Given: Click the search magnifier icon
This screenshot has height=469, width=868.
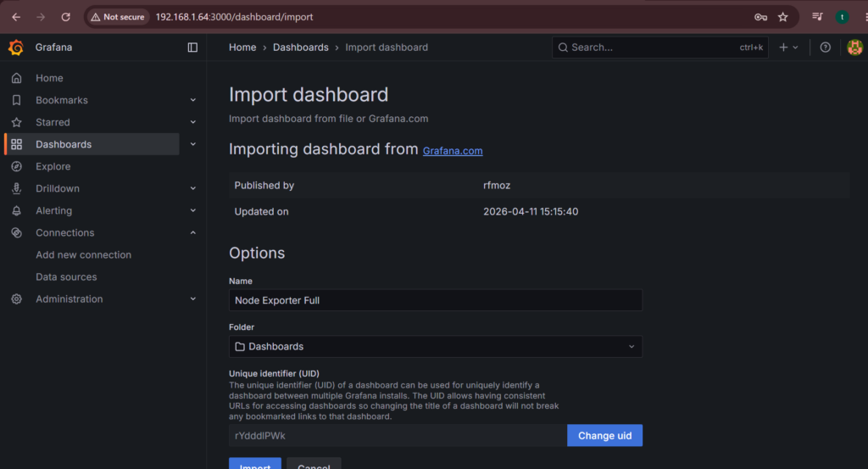Looking at the screenshot, I should click(x=563, y=47).
